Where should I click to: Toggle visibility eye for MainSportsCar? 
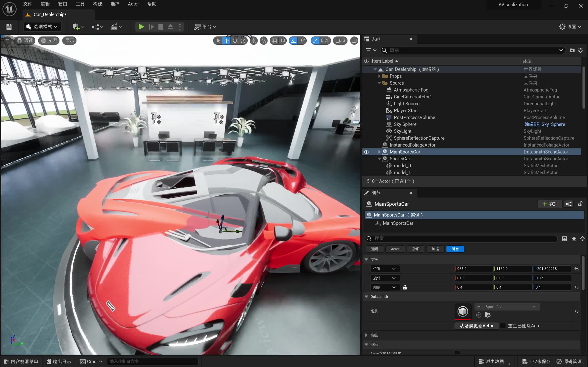pos(366,152)
